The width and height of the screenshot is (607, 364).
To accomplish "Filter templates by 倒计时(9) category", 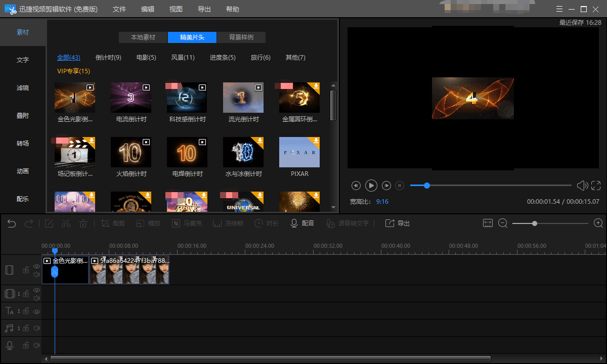I will point(108,58).
